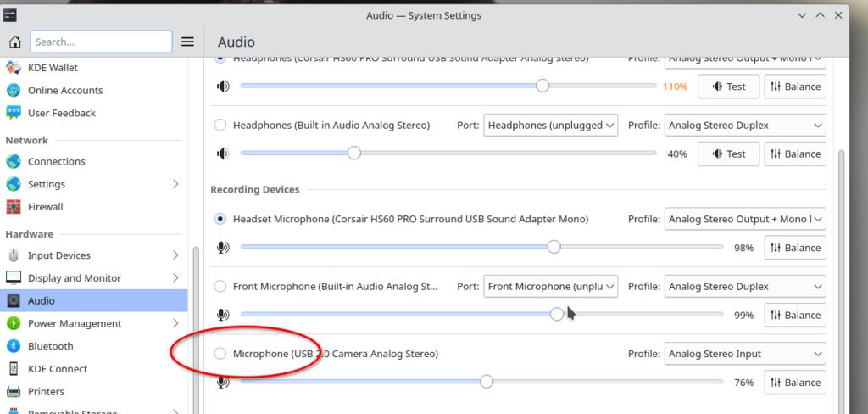868x414 pixels.
Task: Select Front Microphone as default input
Action: point(220,287)
